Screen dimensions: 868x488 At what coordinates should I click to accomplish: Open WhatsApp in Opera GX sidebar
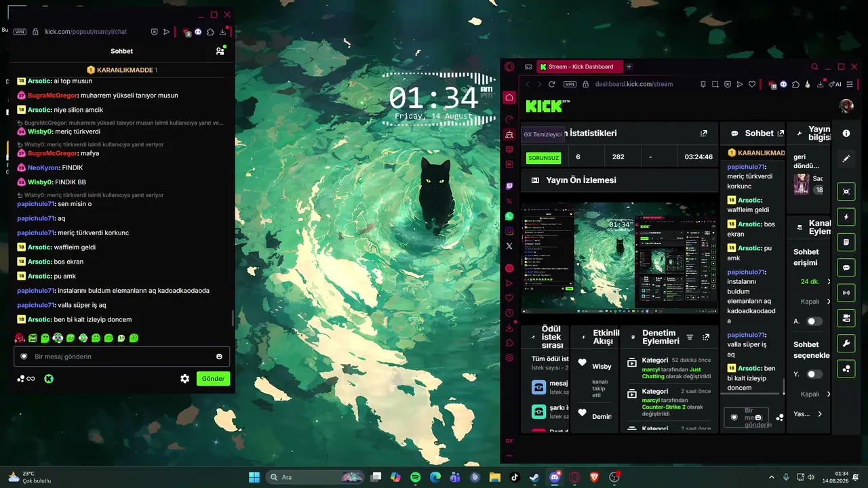point(509,216)
